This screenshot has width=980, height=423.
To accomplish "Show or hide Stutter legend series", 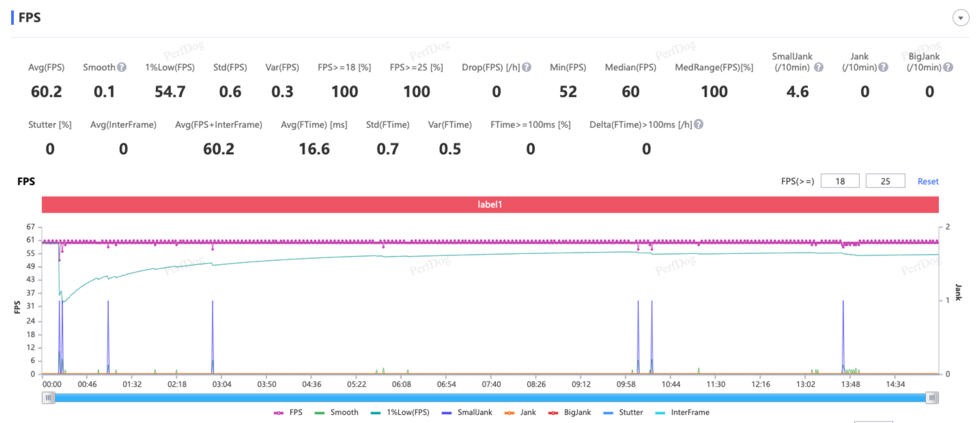I will click(623, 412).
